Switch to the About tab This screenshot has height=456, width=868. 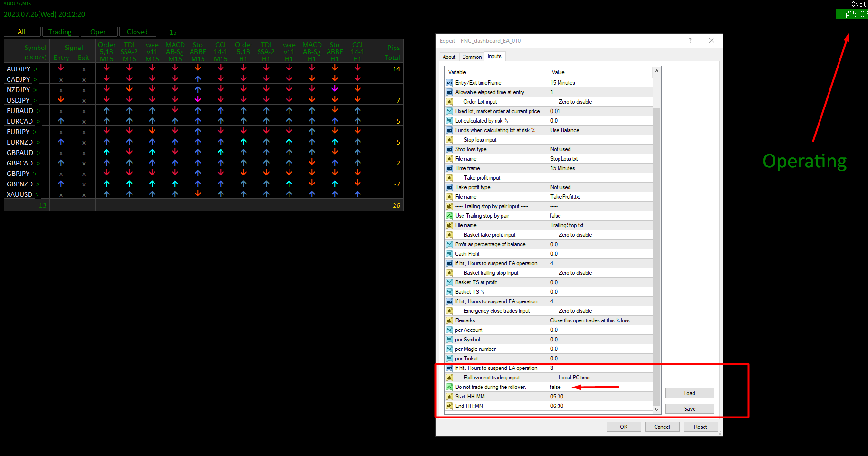(x=449, y=57)
